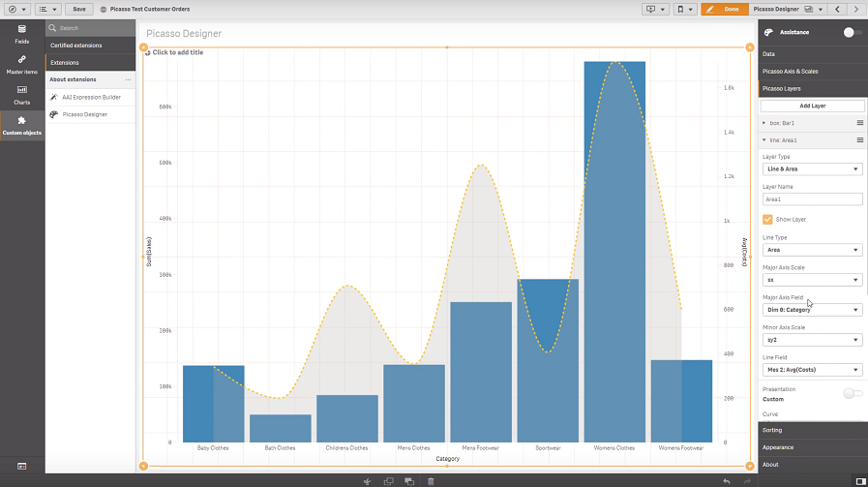Open the Major Axis Scale dropdown
This screenshot has width=868, height=487.
tap(812, 280)
